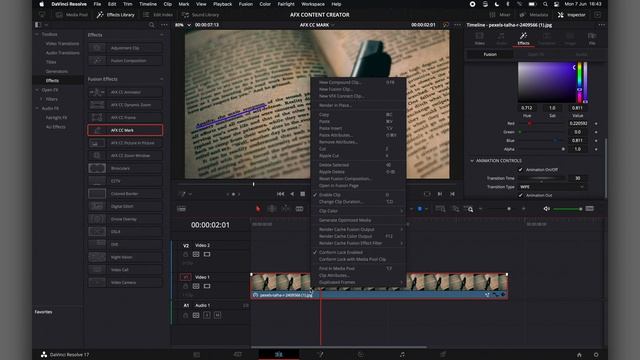Viewport: 640px width, 360px height.
Task: Open the Effects Library panel
Action: pos(116,15)
